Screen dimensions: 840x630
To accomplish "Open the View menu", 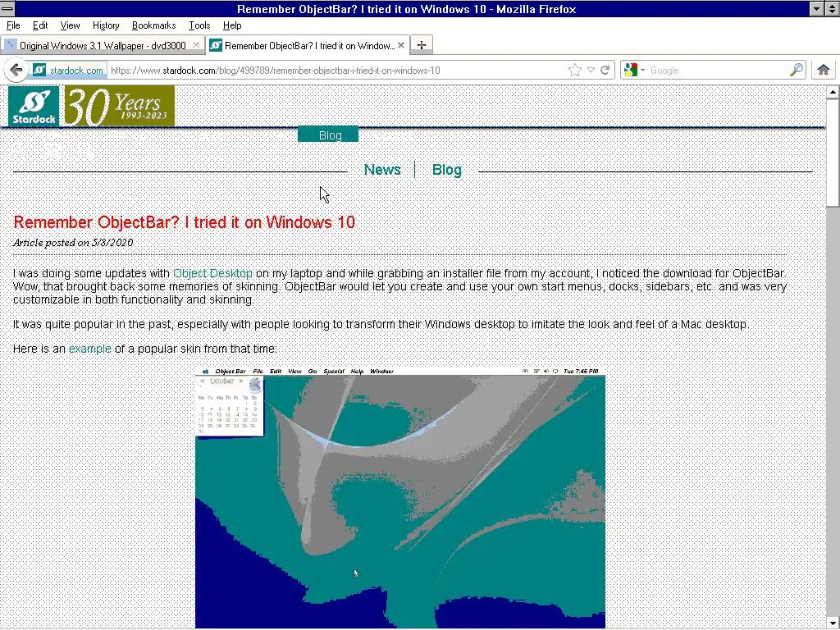I will (x=70, y=25).
